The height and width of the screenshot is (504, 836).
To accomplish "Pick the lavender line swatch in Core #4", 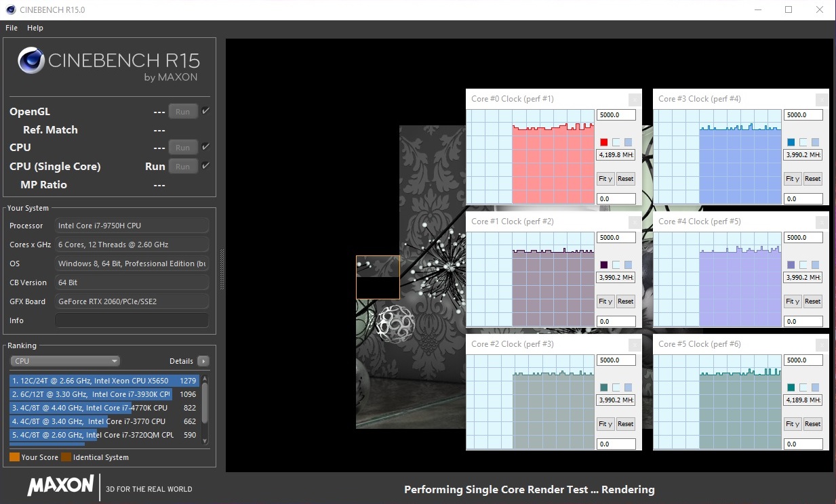I will click(x=791, y=265).
